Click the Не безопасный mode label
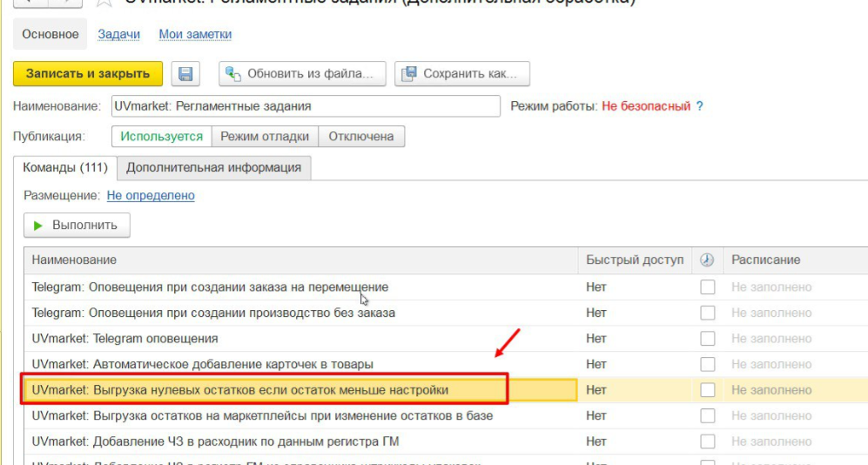 [x=646, y=106]
